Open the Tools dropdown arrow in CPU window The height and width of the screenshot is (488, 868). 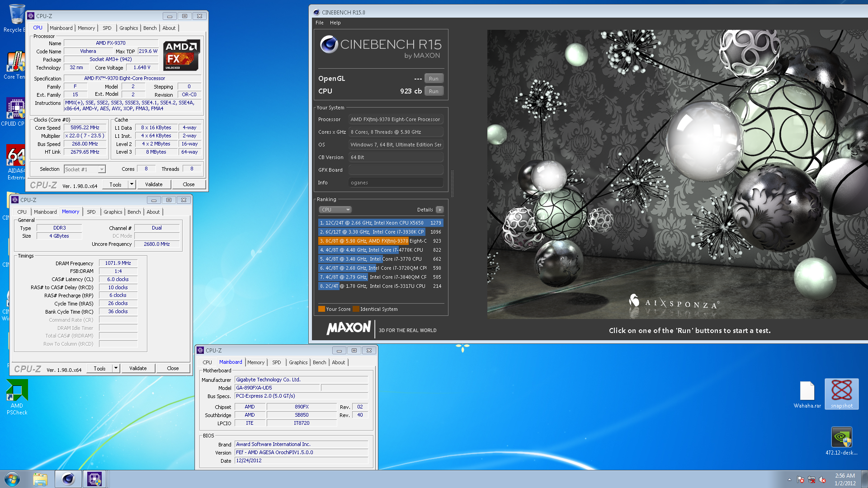click(132, 184)
